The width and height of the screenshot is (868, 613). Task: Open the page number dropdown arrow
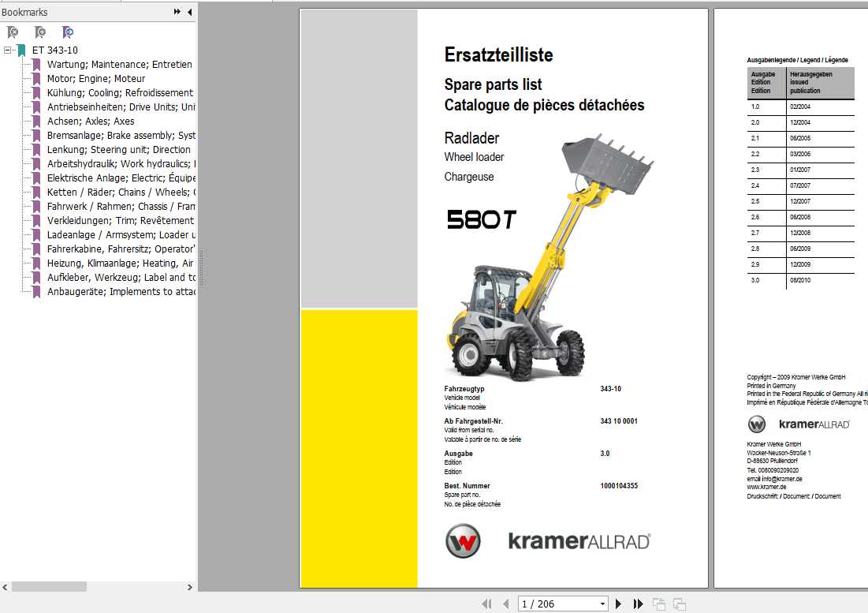click(x=603, y=604)
